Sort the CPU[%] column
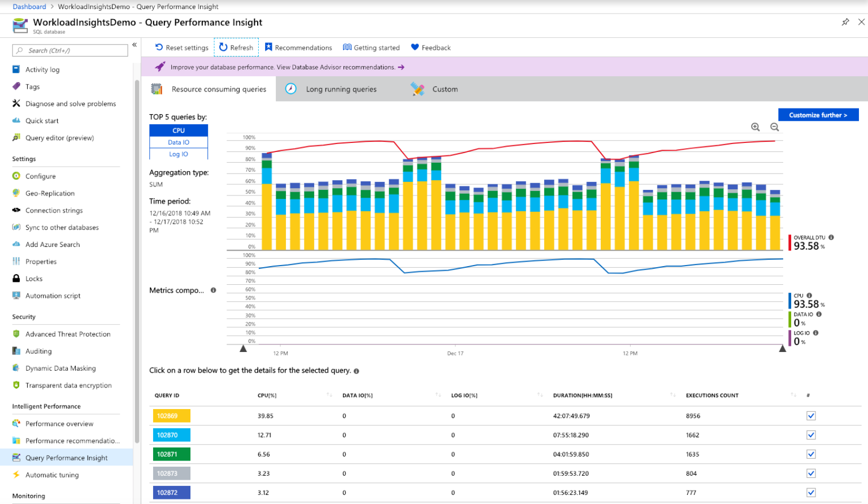This screenshot has height=504, width=868. (329, 395)
